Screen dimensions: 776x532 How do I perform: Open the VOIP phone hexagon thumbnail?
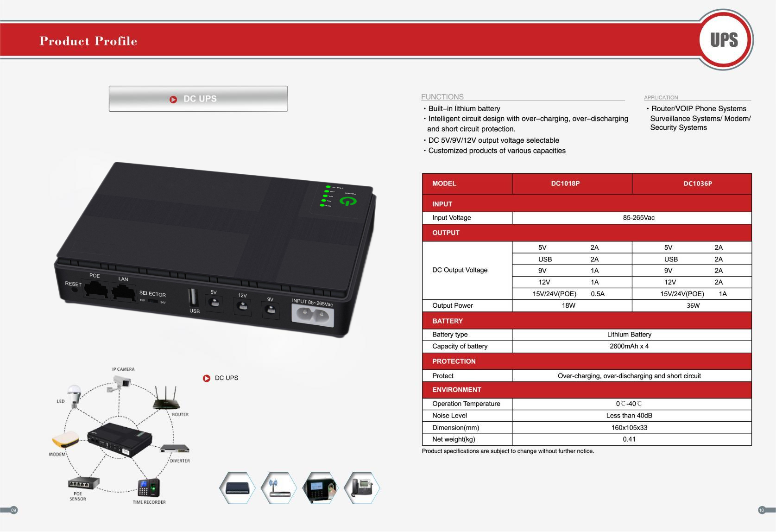(x=362, y=488)
